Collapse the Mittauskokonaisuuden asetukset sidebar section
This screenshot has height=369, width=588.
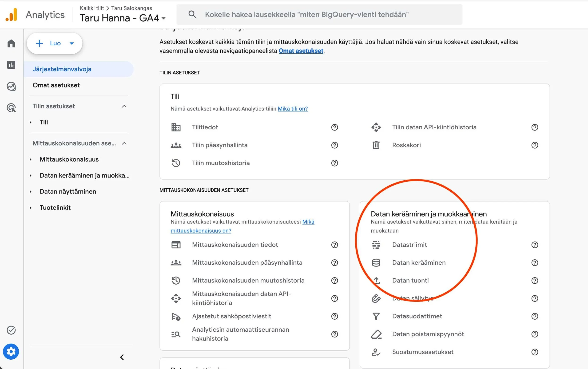(x=124, y=143)
